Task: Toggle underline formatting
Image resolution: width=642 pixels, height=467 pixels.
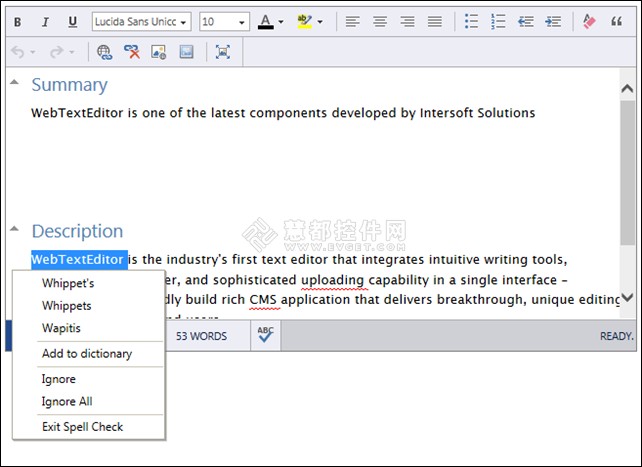Action: tap(72, 22)
